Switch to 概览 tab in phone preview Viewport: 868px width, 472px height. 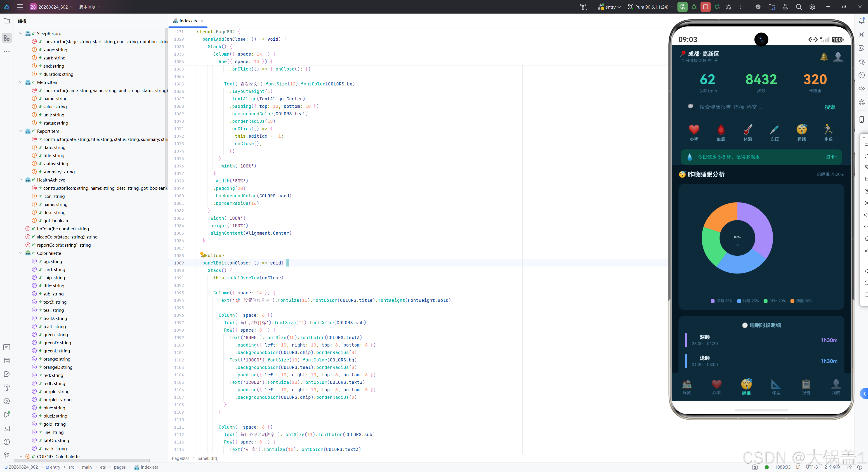(x=686, y=387)
